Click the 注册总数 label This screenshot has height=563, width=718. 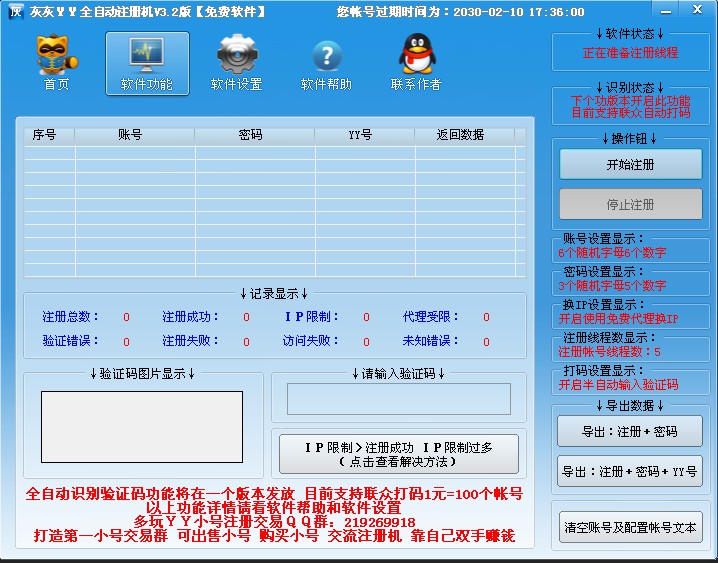[70, 316]
